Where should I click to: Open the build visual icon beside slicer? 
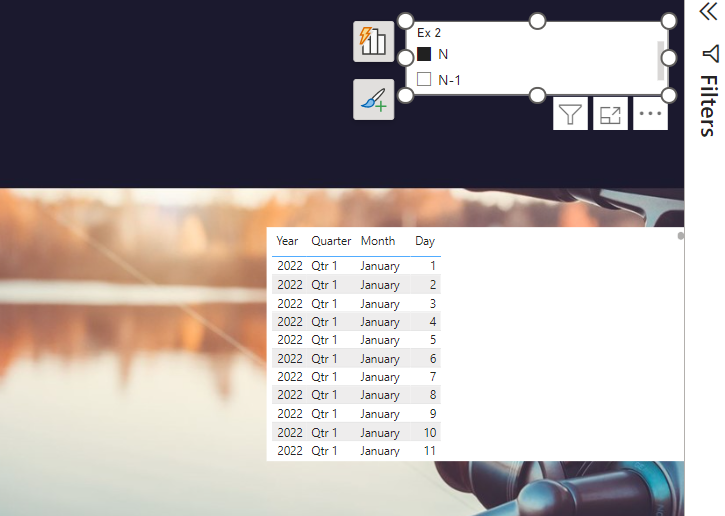(x=374, y=41)
